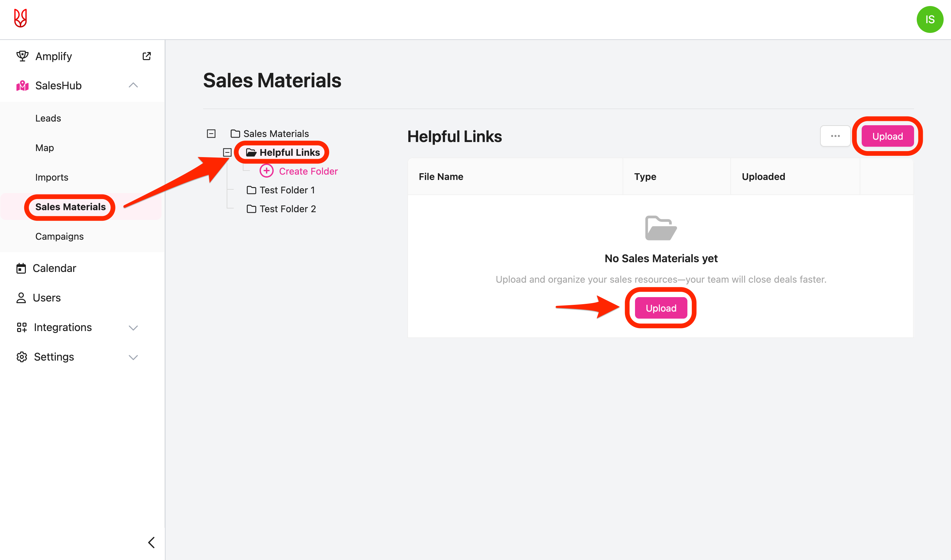The image size is (951, 560).
Task: Click the Create Folder plus icon
Action: pyautogui.click(x=266, y=171)
